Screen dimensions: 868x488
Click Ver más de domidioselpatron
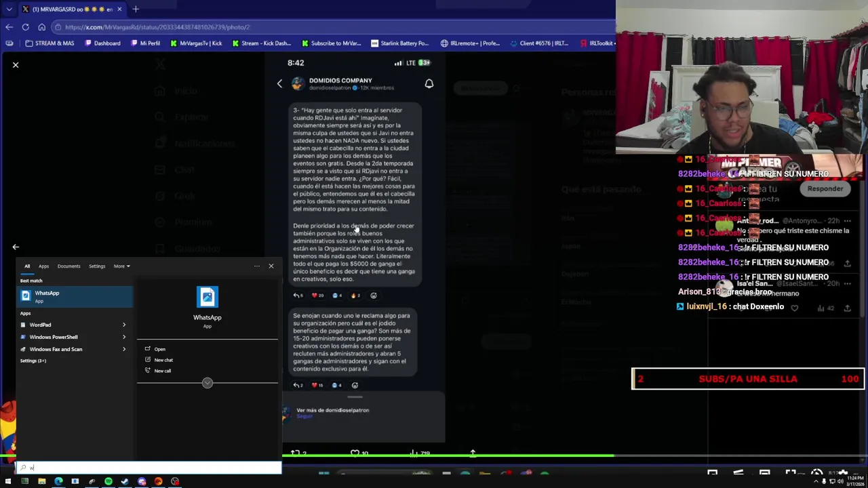pyautogui.click(x=332, y=410)
